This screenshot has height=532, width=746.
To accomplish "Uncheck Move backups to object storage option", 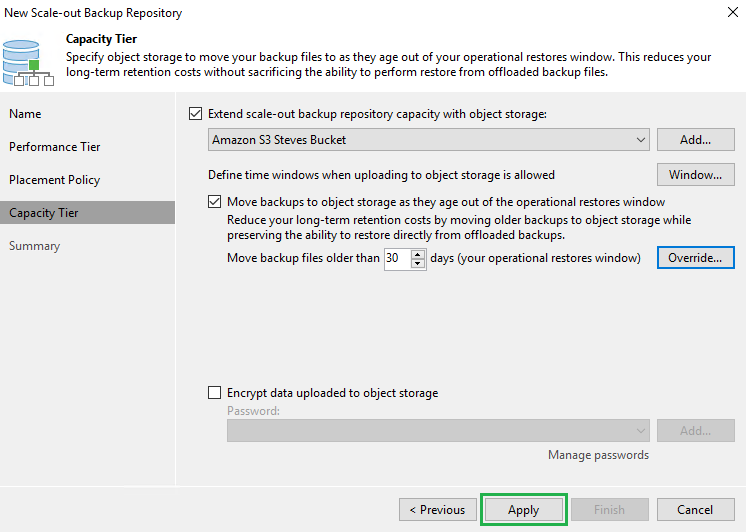I will point(215,202).
